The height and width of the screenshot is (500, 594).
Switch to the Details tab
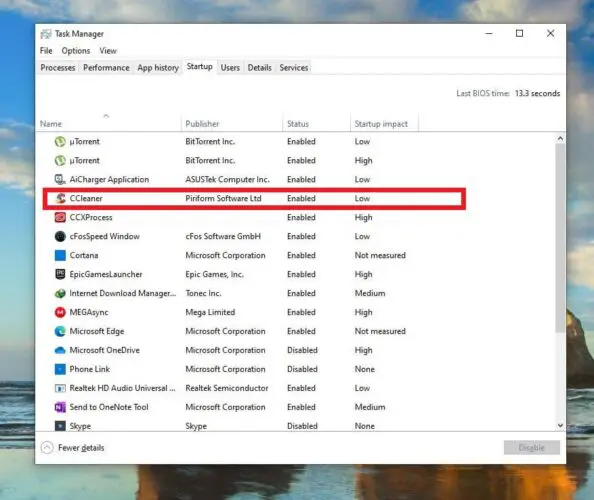(259, 68)
